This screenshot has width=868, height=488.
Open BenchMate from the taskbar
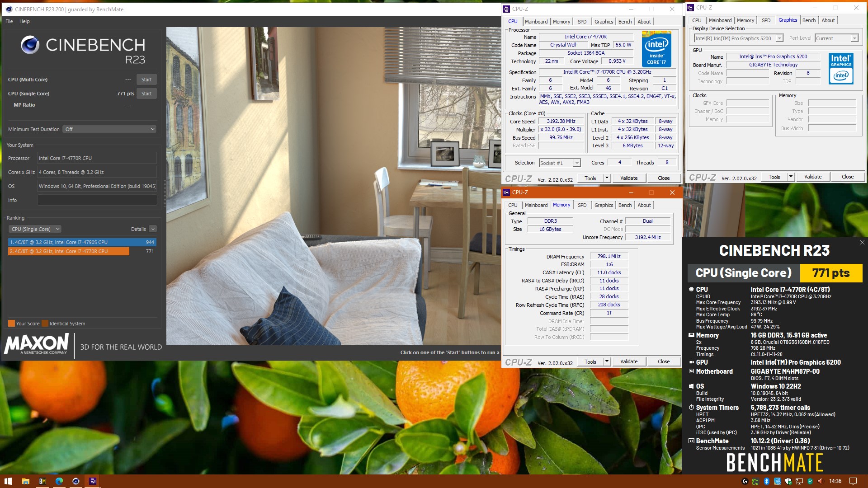42,481
